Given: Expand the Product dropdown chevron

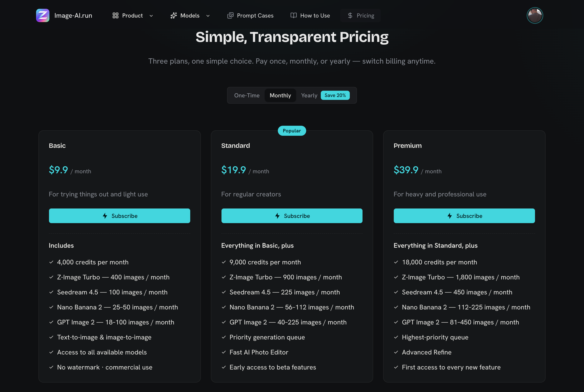Looking at the screenshot, I should pos(151,16).
